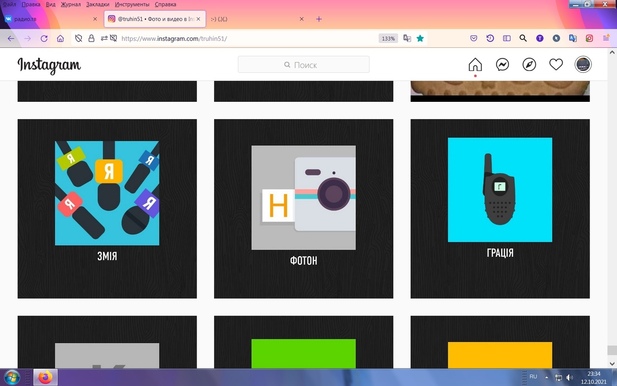Open the Windows Start menu
Screen dimensions: 617x386
tap(12, 377)
